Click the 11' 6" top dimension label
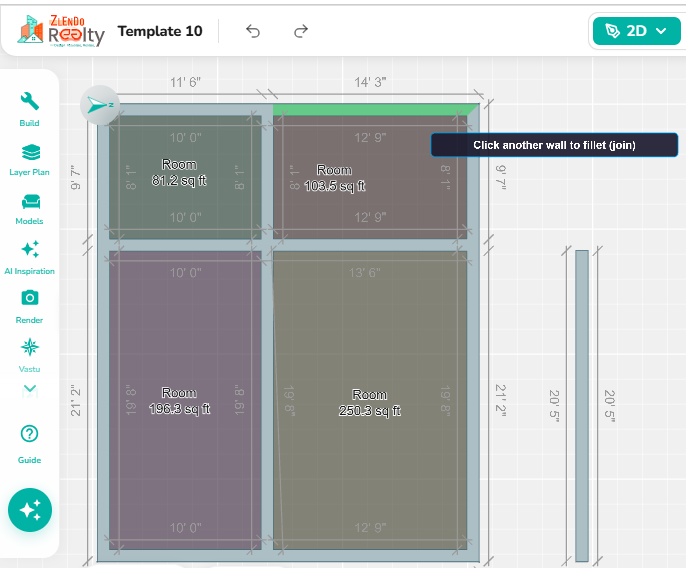 click(x=185, y=82)
